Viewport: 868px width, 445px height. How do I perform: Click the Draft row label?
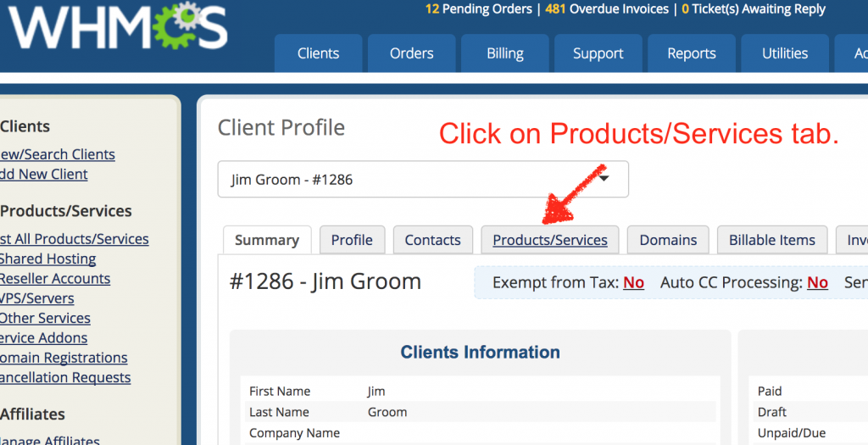click(x=771, y=412)
